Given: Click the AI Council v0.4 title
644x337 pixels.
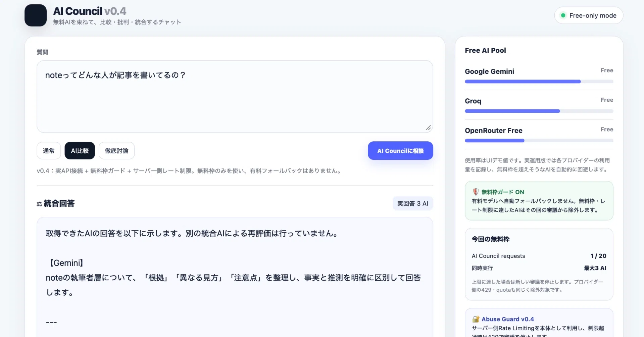Looking at the screenshot, I should pos(90,11).
